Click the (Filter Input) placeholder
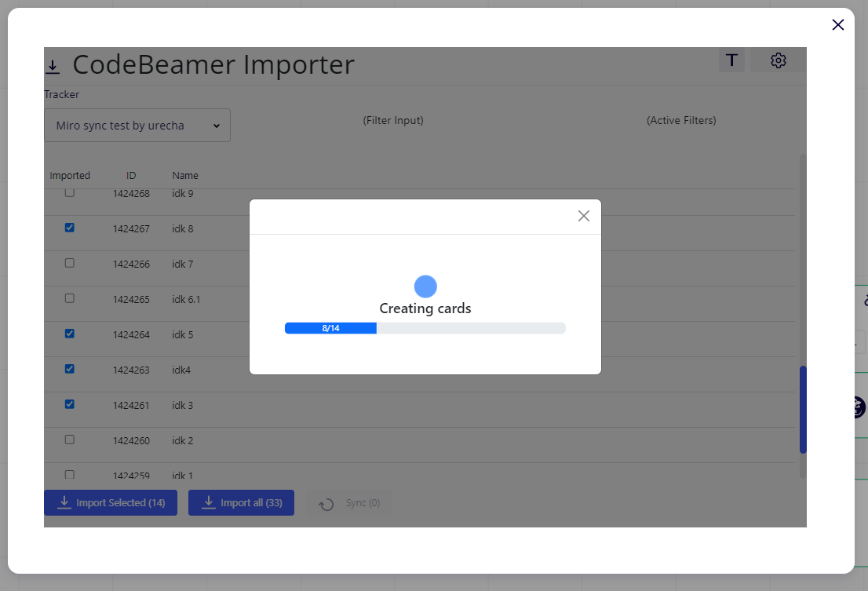This screenshot has height=591, width=868. coord(393,120)
